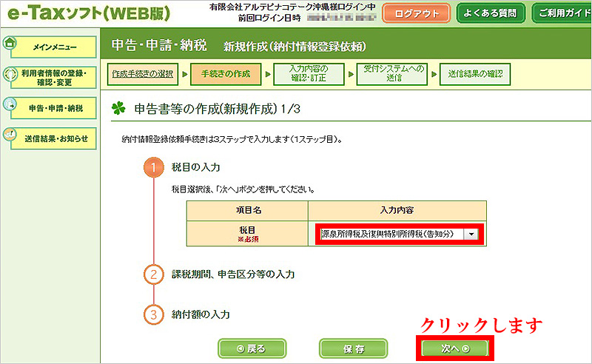This screenshot has width=592, height=364.
Task: Open the 税目 dropdown arrow
Action: (471, 234)
